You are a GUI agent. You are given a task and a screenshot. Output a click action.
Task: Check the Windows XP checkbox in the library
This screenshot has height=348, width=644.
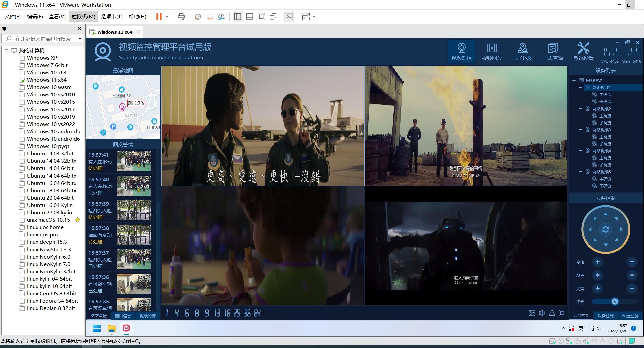point(22,58)
